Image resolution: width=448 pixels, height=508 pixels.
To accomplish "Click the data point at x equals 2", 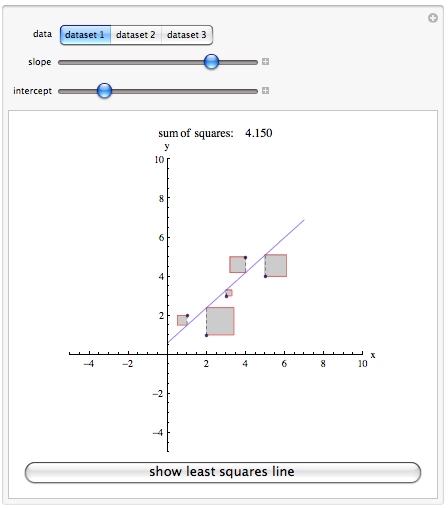I will point(207,335).
